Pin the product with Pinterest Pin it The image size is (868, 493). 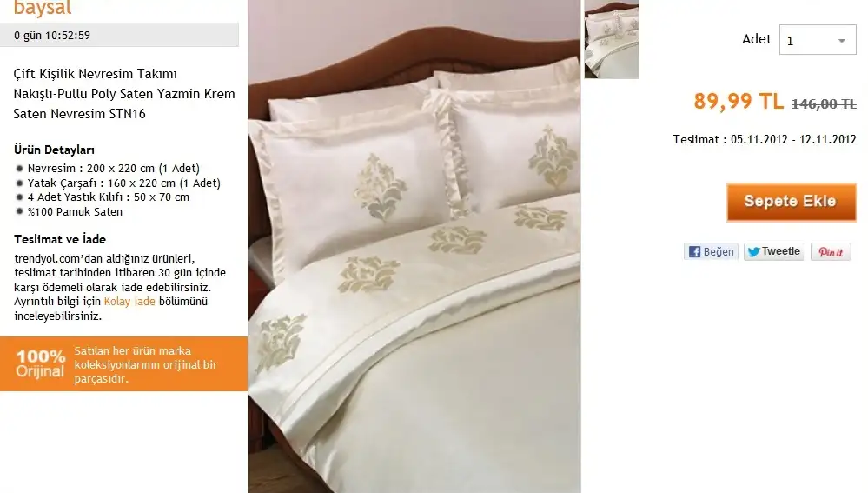tap(831, 252)
